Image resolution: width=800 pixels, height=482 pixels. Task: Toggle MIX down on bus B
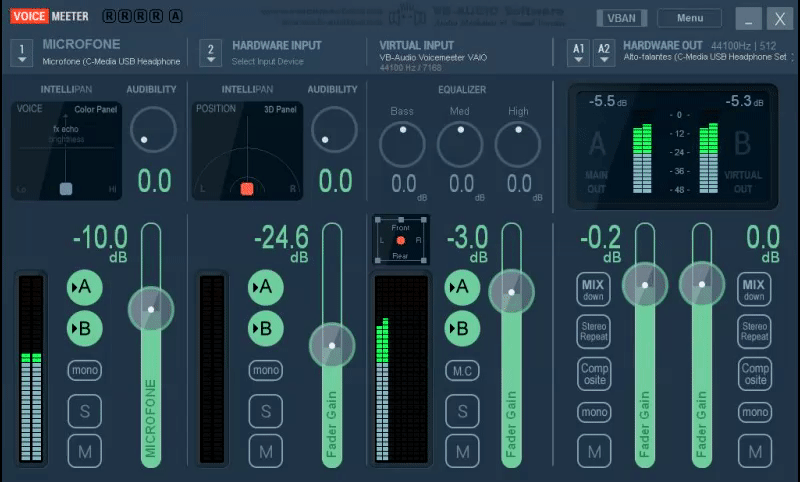tap(754, 290)
